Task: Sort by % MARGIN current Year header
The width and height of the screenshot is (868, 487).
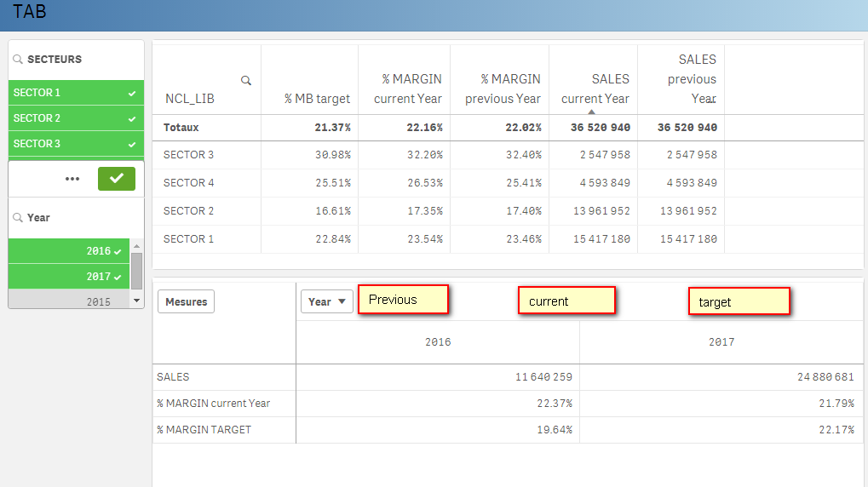Action: [408, 89]
